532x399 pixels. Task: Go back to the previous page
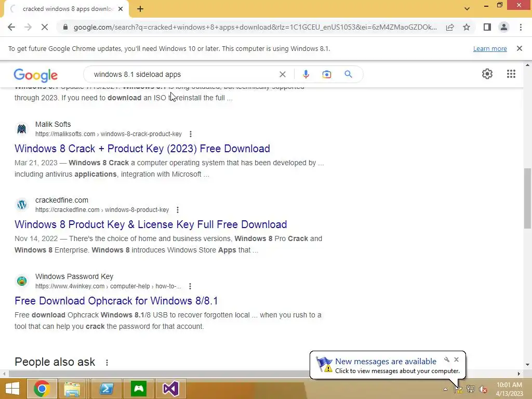(11, 27)
